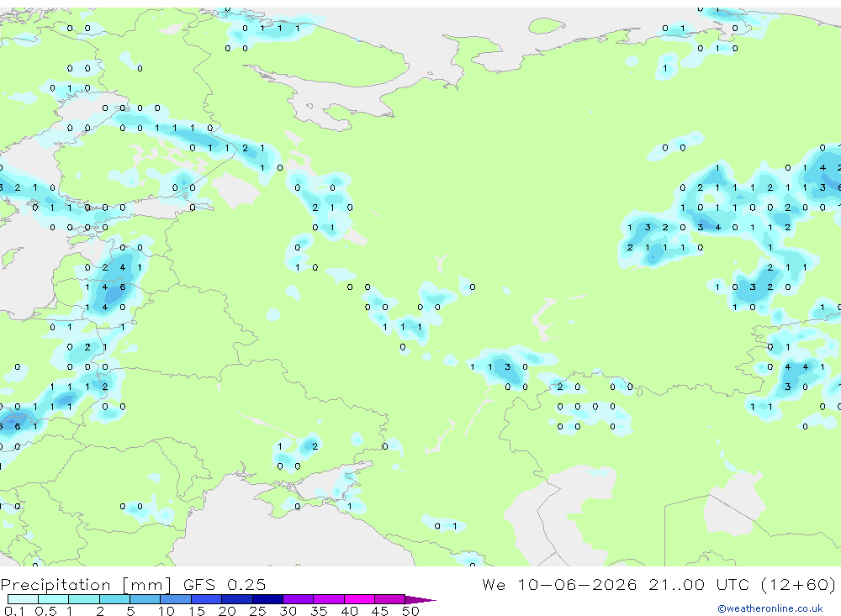Screen dimensions: 841x616
Task: Click the Precipitation [mm] title text
Action: point(86,585)
